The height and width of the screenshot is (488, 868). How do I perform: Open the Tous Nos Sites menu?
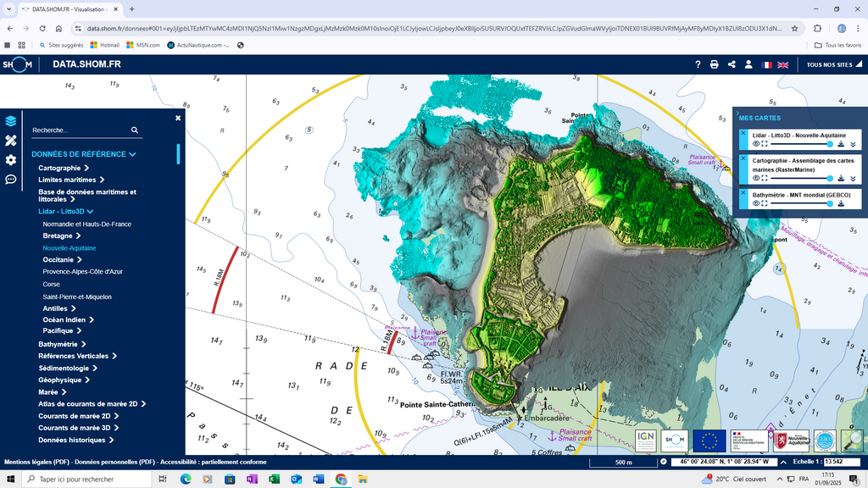coord(832,64)
